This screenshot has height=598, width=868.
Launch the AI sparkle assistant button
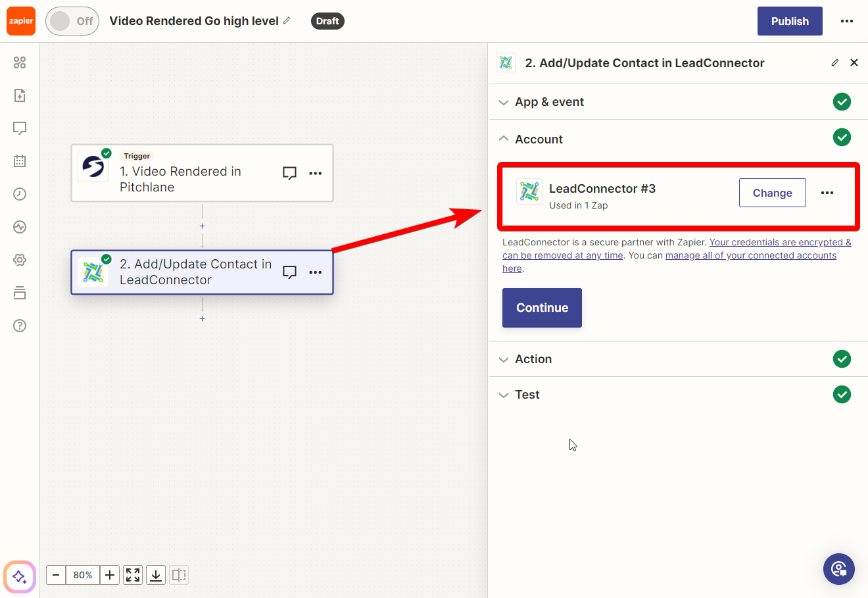(x=20, y=577)
